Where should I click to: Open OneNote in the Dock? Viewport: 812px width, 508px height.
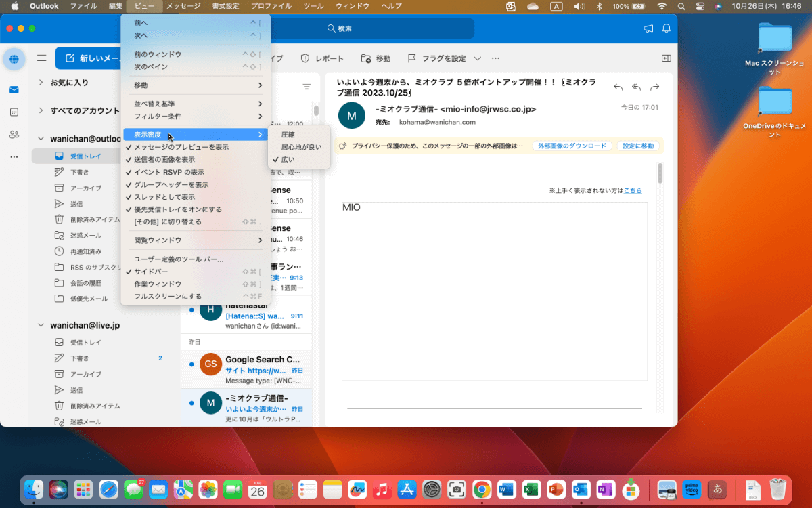606,489
